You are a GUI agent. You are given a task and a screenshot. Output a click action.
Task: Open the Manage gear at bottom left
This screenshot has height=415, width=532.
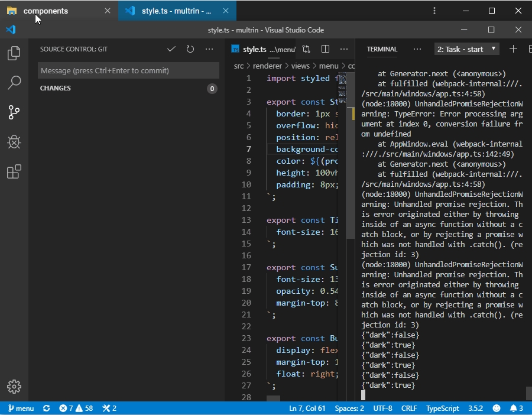[x=14, y=387]
